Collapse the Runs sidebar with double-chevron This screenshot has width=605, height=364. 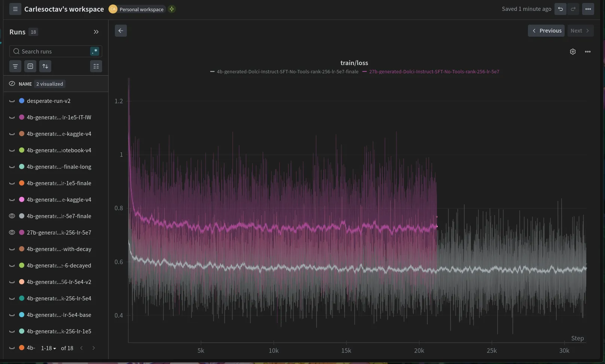tap(96, 32)
